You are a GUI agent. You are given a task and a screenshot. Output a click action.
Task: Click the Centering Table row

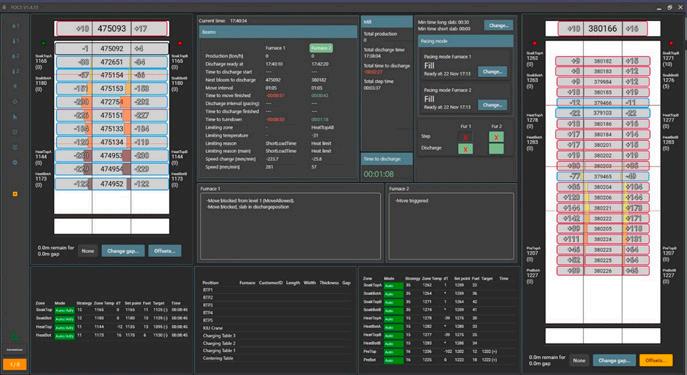click(277, 358)
